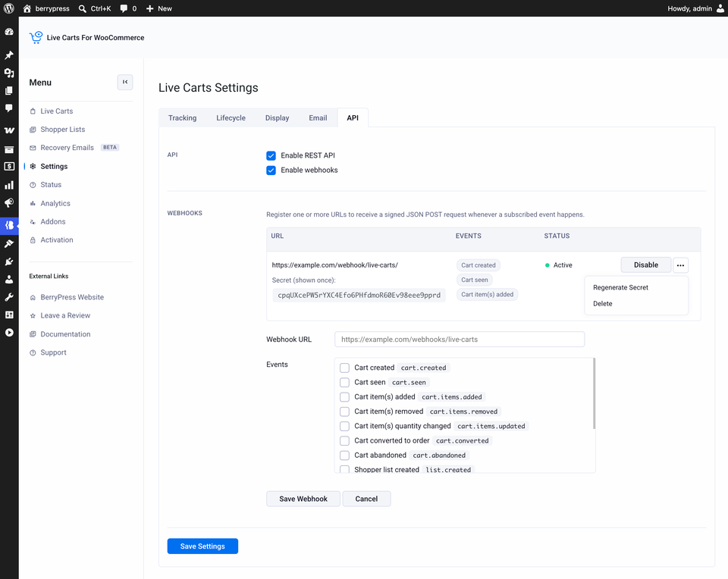
Task: Click the Save Webhook button
Action: pos(303,499)
